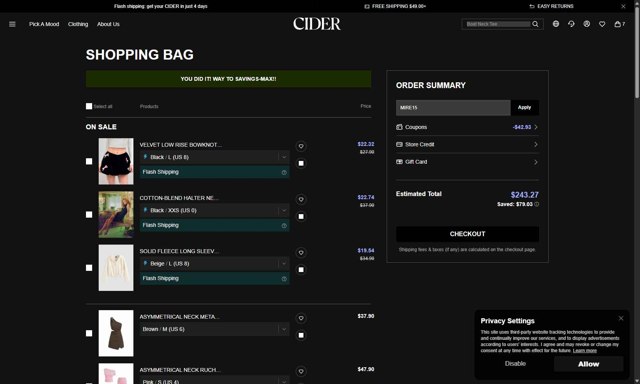
Task: Add Velvet Low Rise Bowknot to wishlist
Action: [301, 146]
